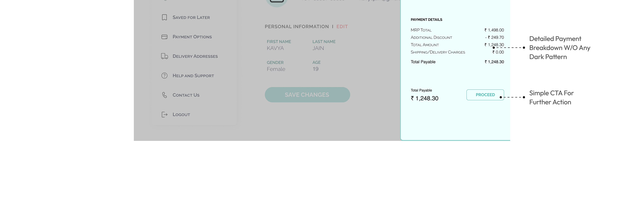Click the Last Name field showing JAIN

coord(318,48)
